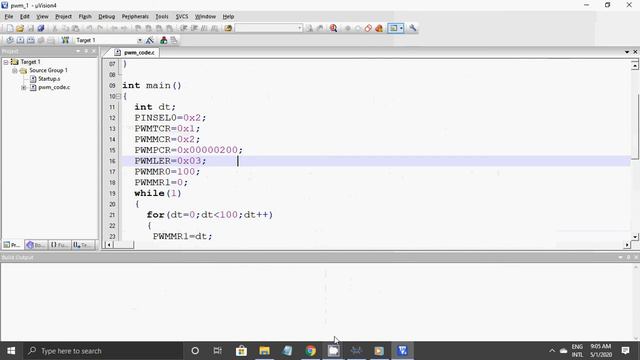The height and width of the screenshot is (360, 640).
Task: Click the Paste icon in toolbar
Action: click(76, 28)
